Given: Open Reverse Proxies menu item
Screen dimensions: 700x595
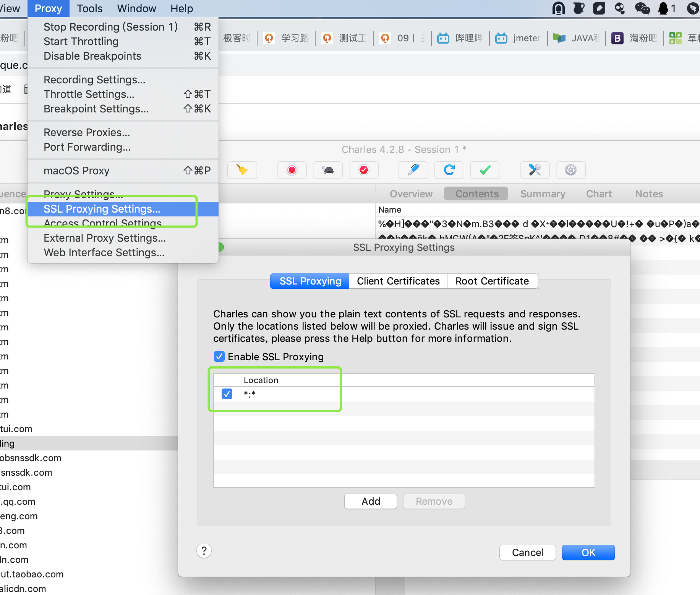Looking at the screenshot, I should point(123,132).
